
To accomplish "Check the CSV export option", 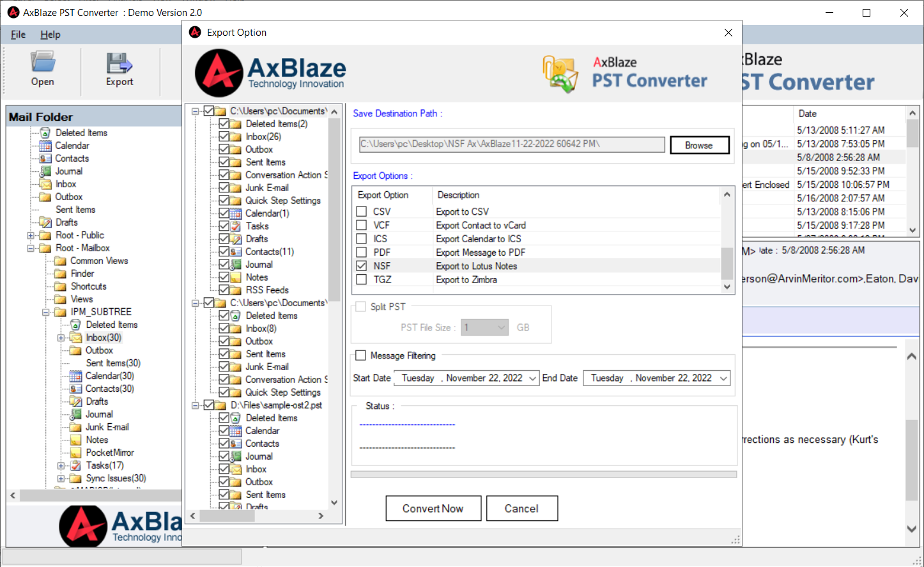I will coord(362,212).
